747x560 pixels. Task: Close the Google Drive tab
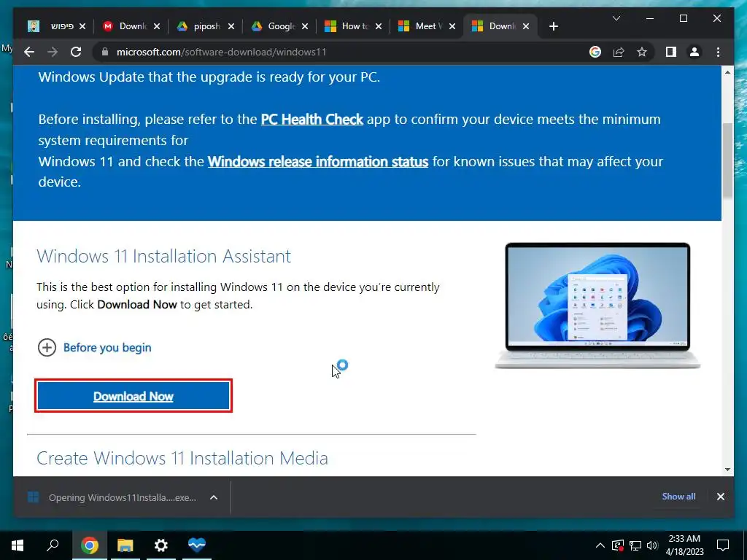pos(305,26)
